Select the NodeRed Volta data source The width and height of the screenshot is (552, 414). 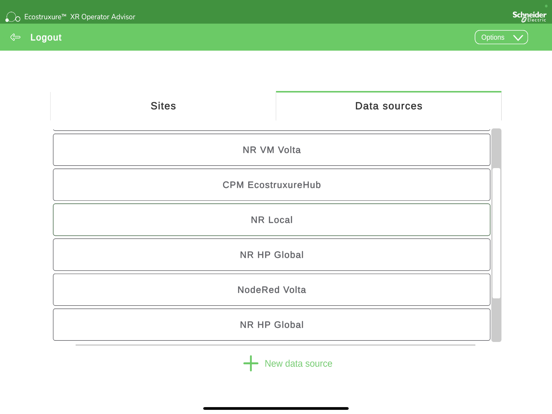pos(271,290)
